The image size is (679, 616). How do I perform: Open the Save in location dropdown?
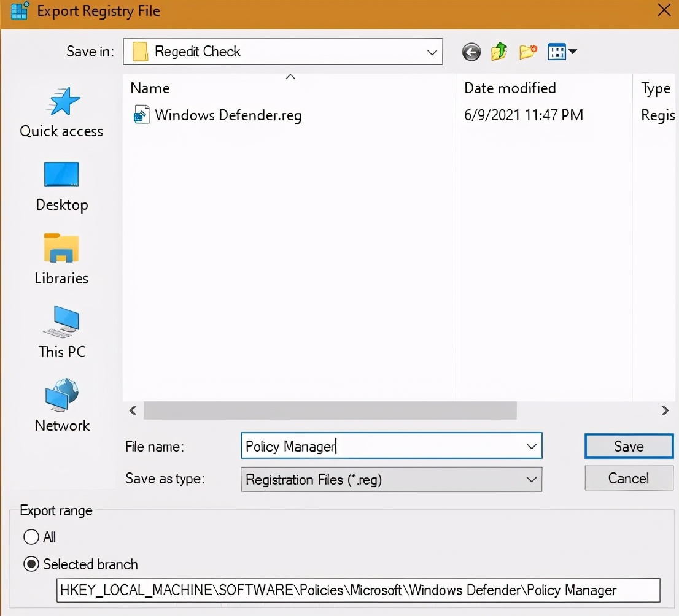click(432, 52)
